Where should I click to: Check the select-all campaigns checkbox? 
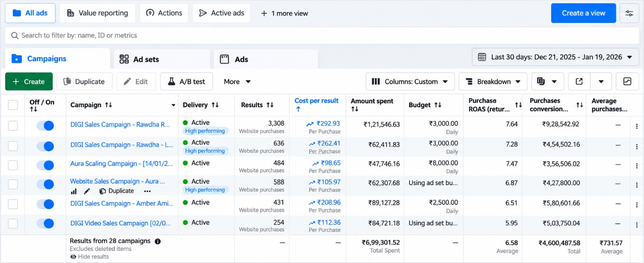pos(13,105)
